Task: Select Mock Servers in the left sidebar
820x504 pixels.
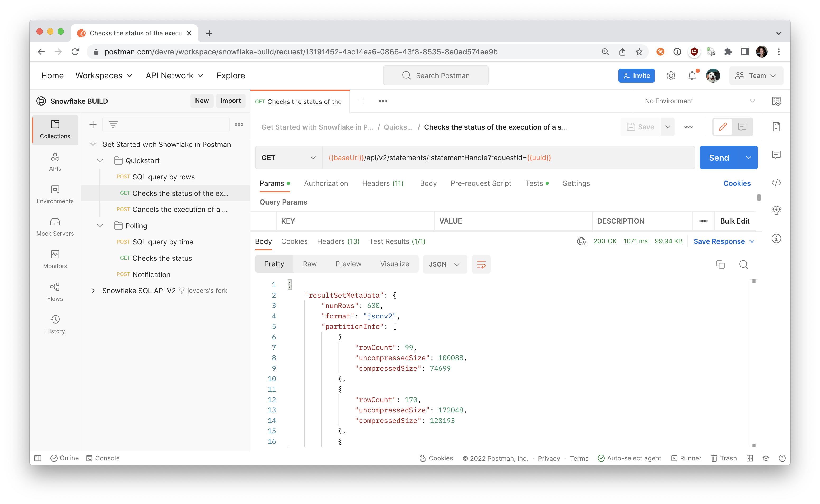Action: [x=55, y=227]
